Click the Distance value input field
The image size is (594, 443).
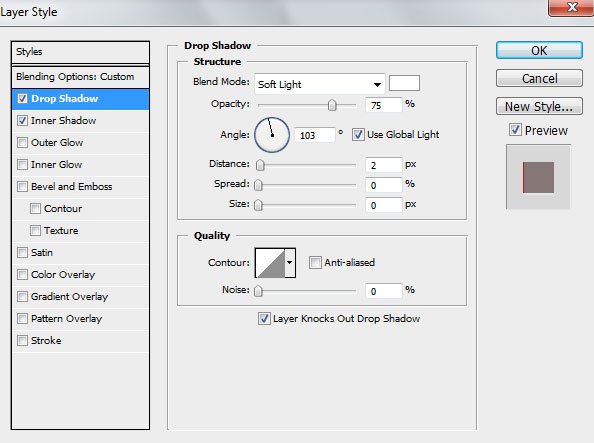click(x=383, y=165)
